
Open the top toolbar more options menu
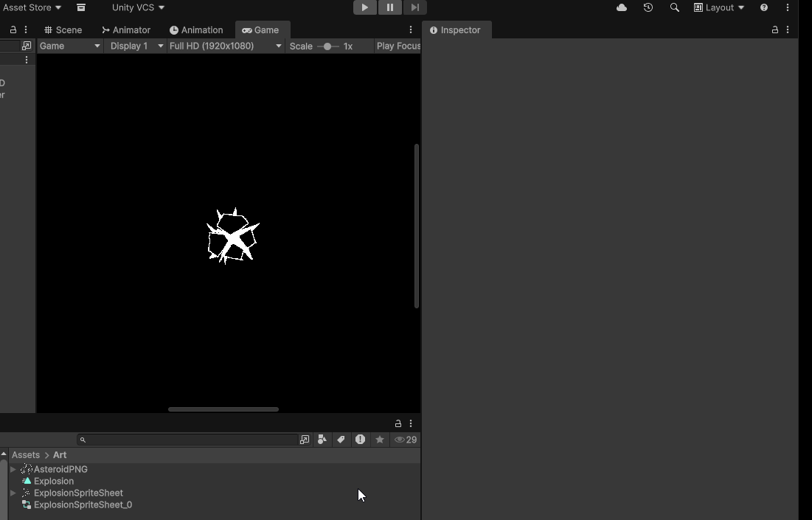click(788, 7)
